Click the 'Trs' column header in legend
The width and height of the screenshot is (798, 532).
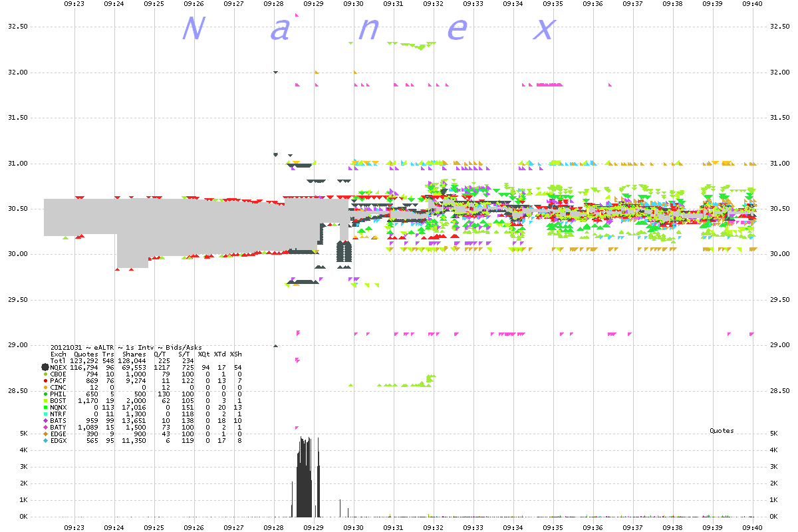(108, 354)
